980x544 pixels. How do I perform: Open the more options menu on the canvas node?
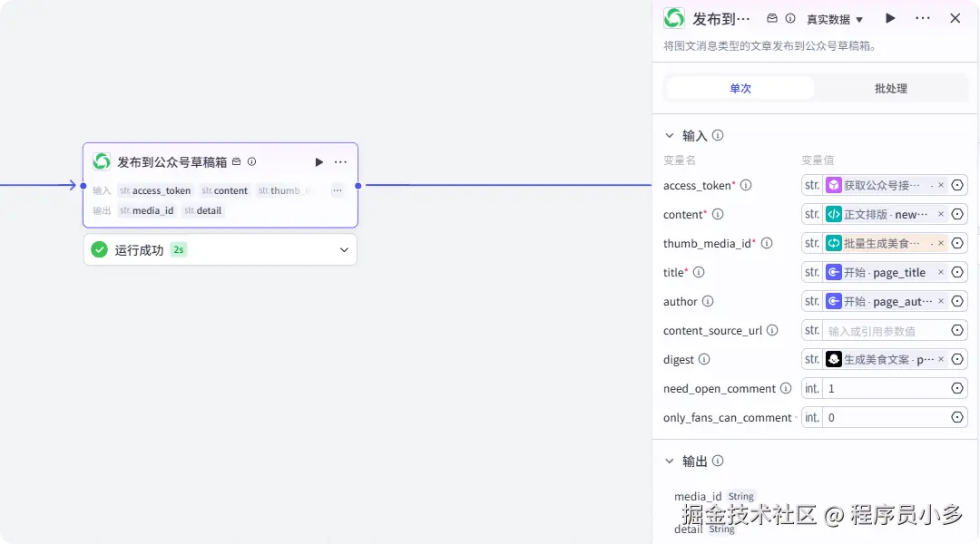pyautogui.click(x=340, y=161)
